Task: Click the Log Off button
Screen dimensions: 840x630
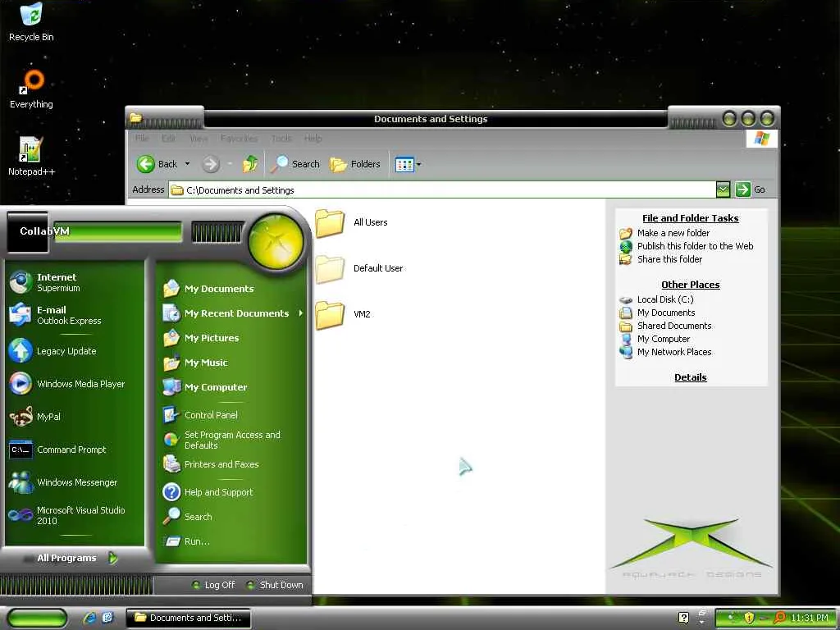Action: point(213,585)
